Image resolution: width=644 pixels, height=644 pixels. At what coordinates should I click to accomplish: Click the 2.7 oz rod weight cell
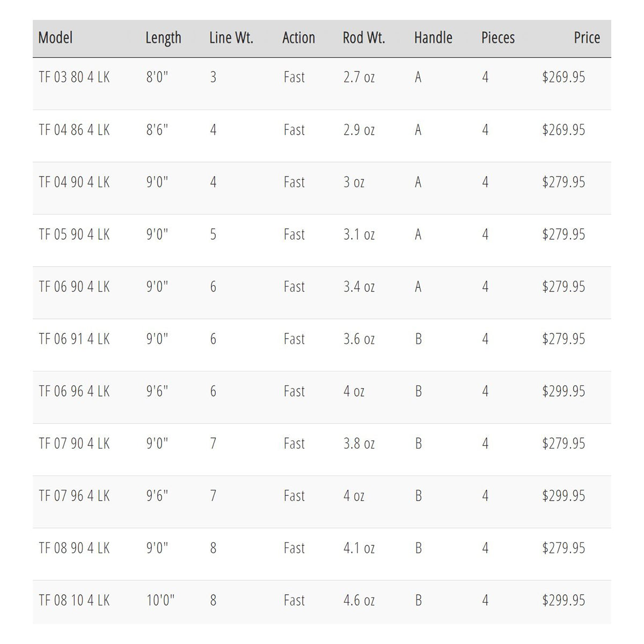click(359, 77)
